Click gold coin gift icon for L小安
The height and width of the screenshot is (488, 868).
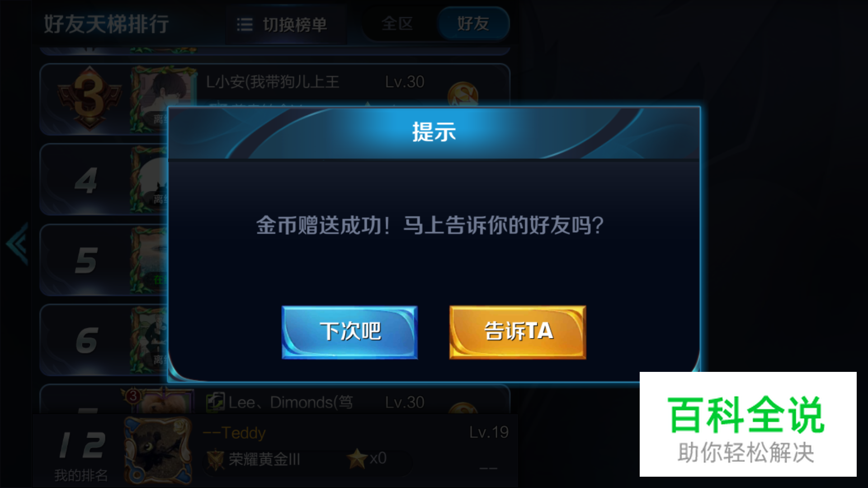462,94
